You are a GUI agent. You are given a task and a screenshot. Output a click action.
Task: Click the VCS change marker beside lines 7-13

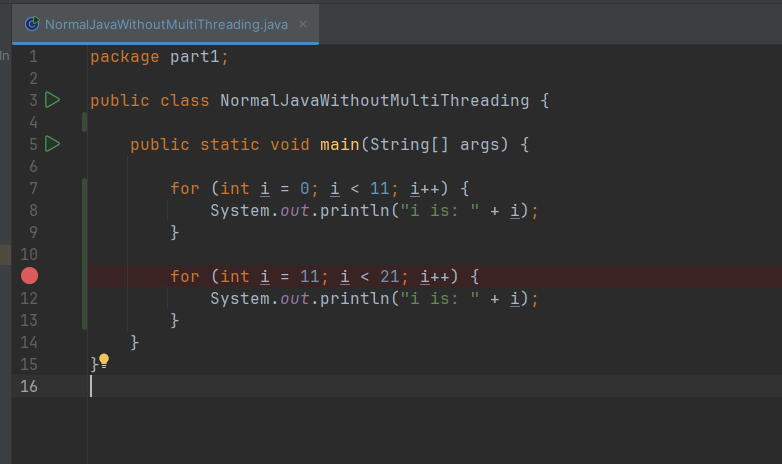[85, 254]
